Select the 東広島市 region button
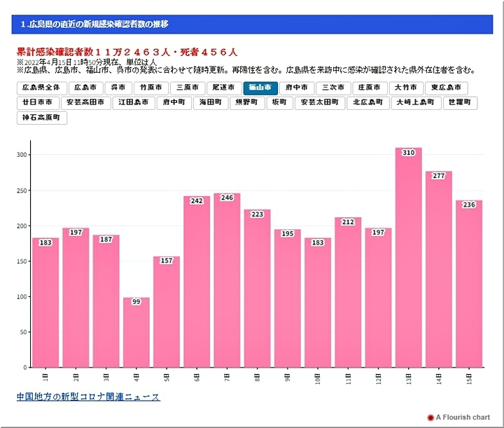 click(x=447, y=88)
